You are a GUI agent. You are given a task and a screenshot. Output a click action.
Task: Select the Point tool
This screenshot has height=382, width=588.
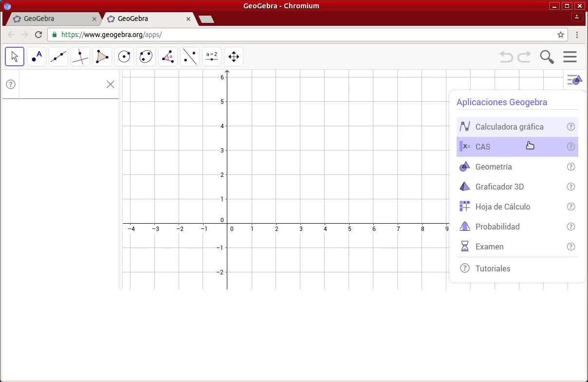click(x=37, y=57)
